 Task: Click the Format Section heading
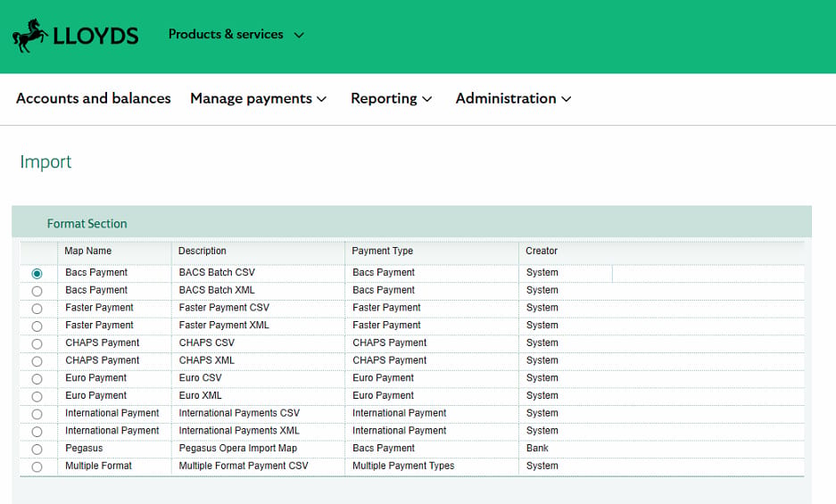click(87, 224)
